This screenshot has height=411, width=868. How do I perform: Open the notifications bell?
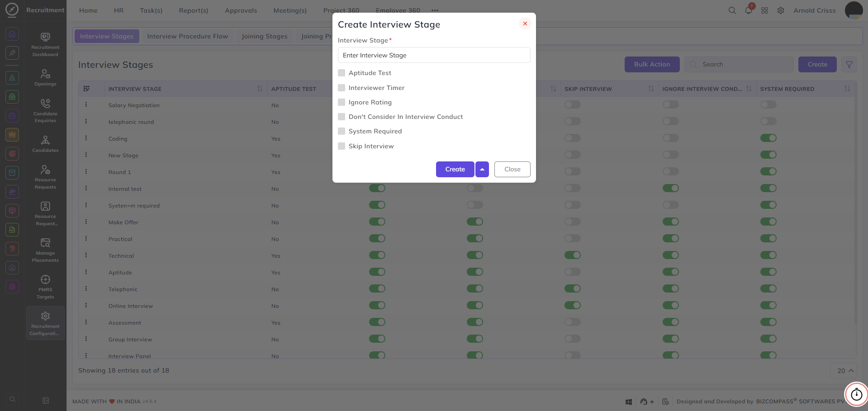click(749, 10)
